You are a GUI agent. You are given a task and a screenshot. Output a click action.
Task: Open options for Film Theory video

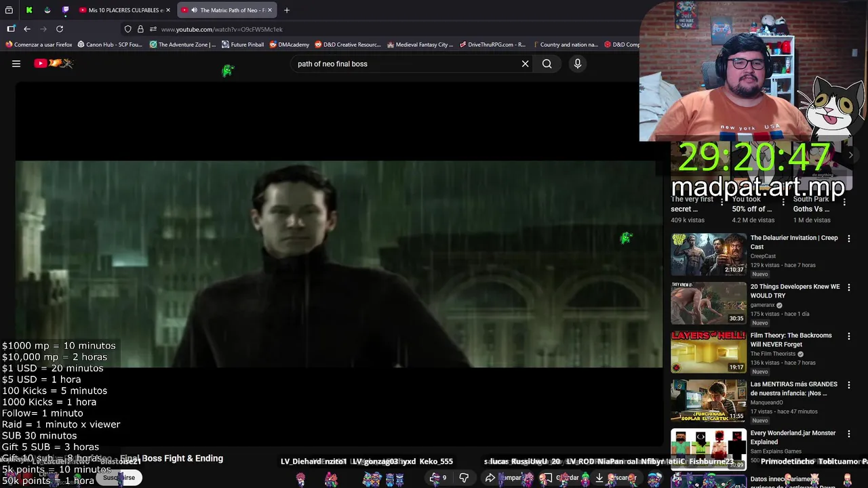(x=848, y=336)
